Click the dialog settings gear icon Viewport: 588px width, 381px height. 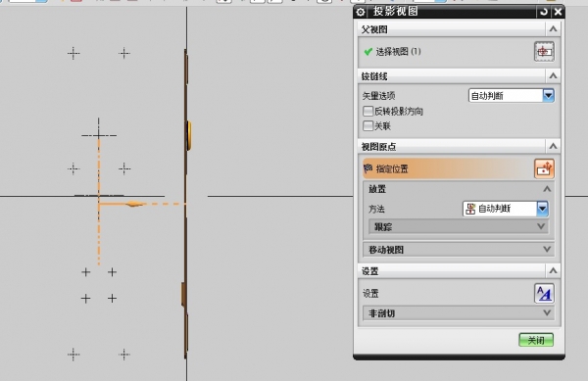pyautogui.click(x=361, y=12)
